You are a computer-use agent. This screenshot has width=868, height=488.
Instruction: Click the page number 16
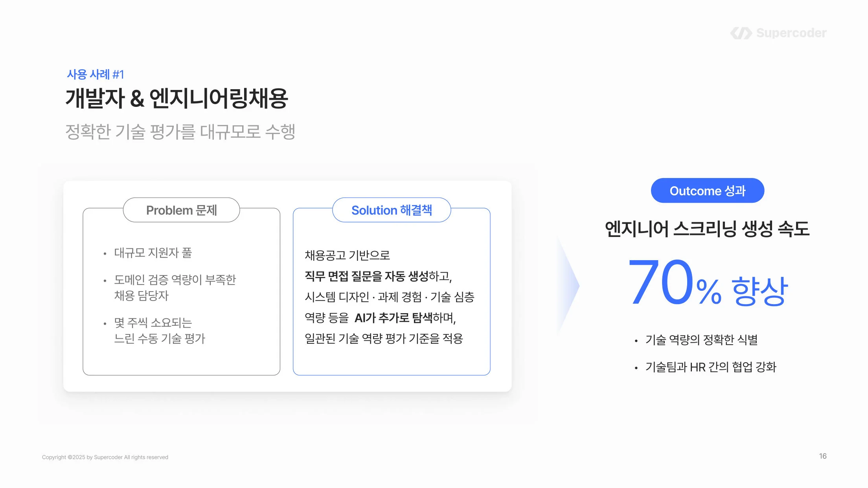823,456
